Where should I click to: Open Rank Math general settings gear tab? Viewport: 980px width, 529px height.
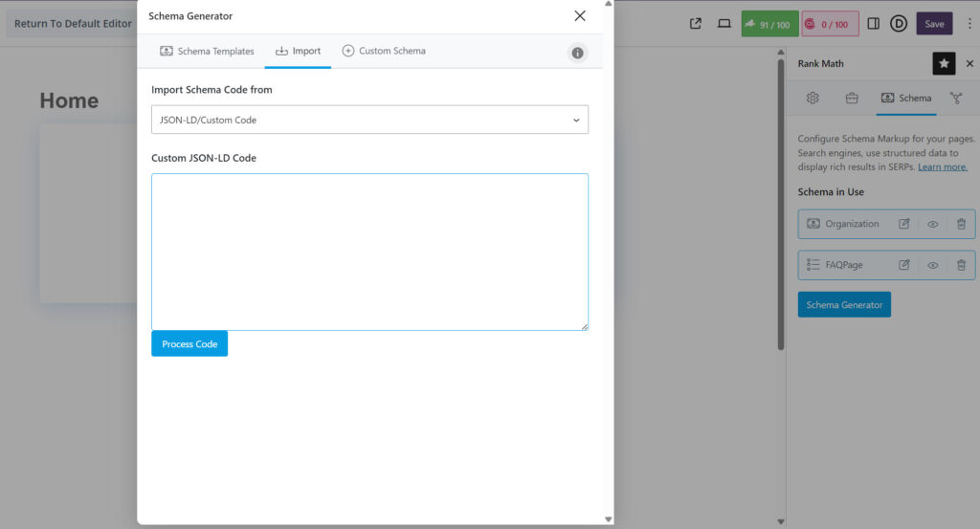[x=813, y=98]
